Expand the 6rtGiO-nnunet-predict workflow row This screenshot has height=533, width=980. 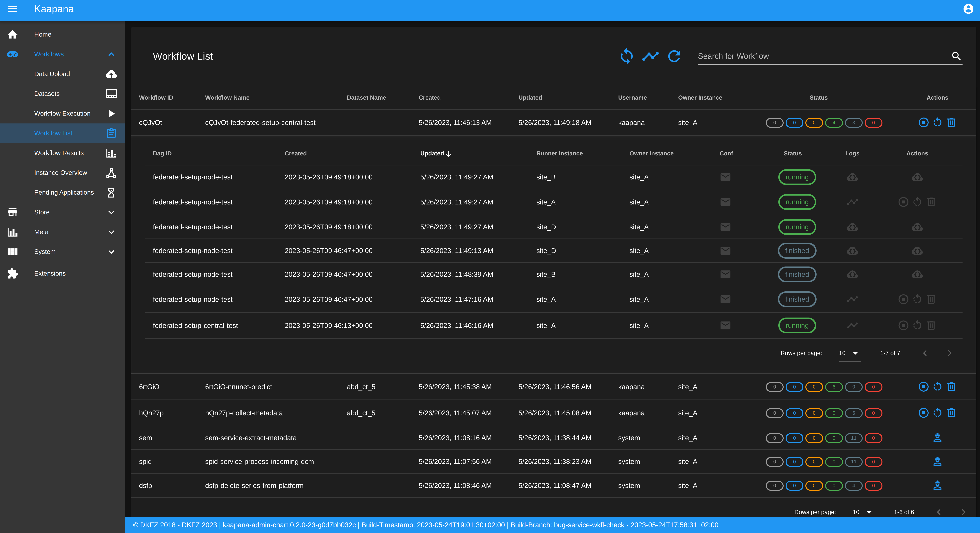pyautogui.click(x=554, y=387)
